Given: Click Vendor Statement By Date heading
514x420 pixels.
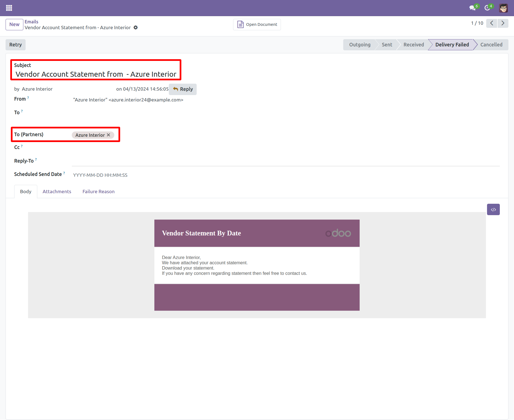Looking at the screenshot, I should click(201, 233).
